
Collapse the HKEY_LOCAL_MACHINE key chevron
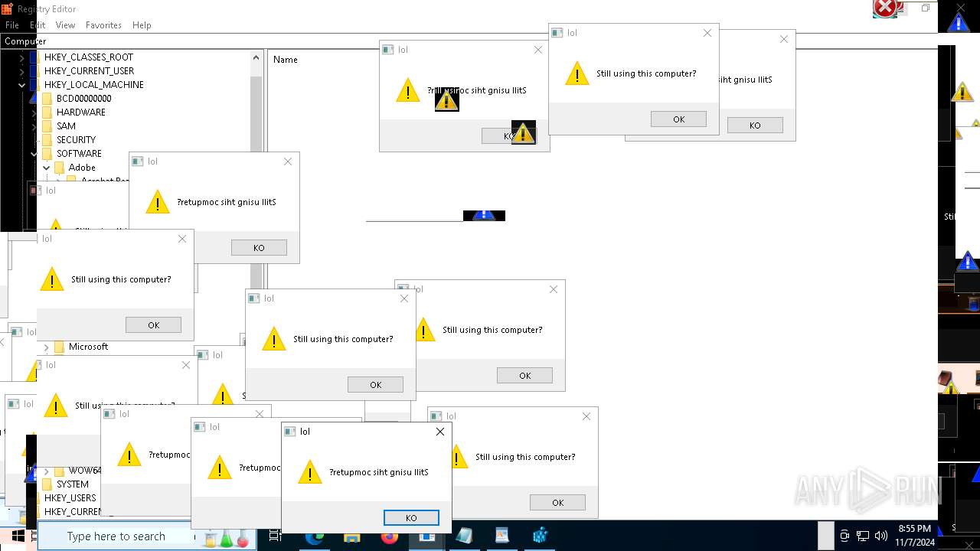point(21,85)
